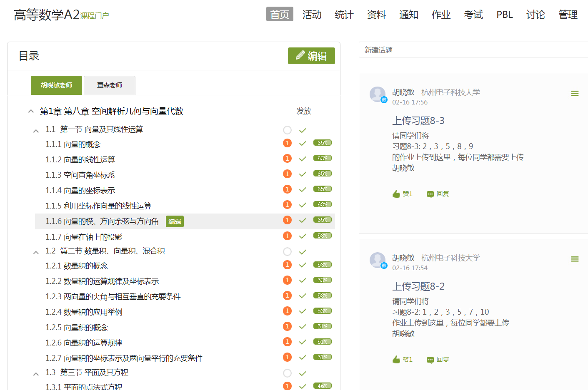Screen dimensions: 588x390
Task: Open lesson 1.1.5 利用坐标作向量的线性运算
Action: point(98,206)
